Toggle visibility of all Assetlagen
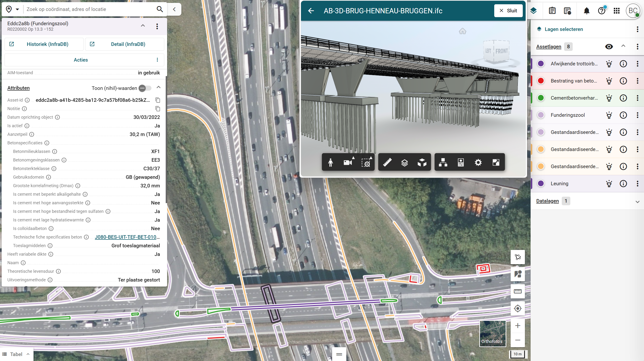The height and width of the screenshot is (361, 644). [609, 47]
